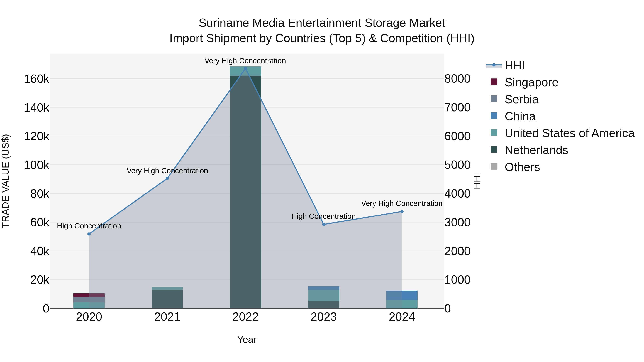Screen dimensions: 644x362
Task: Select the 2021 HHI data point
Action: (x=167, y=179)
